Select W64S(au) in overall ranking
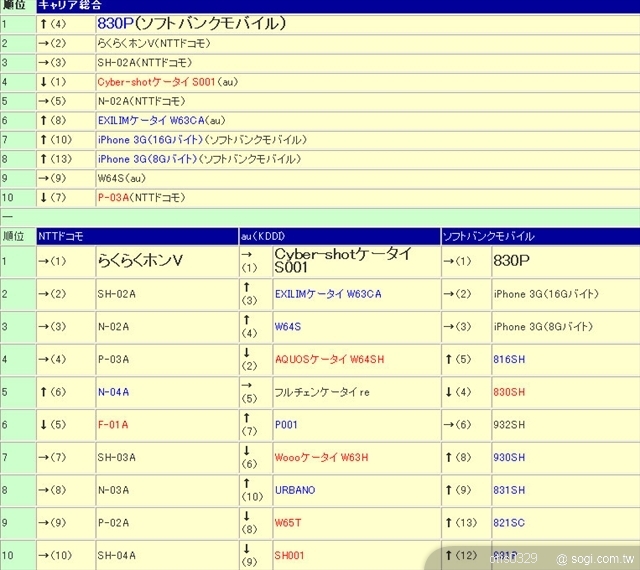The height and width of the screenshot is (570, 640). tap(122, 178)
